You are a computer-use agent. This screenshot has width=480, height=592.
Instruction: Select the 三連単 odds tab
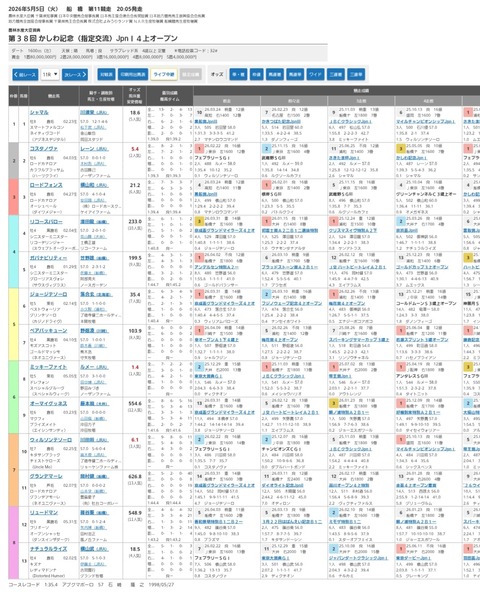pyautogui.click(x=356, y=74)
